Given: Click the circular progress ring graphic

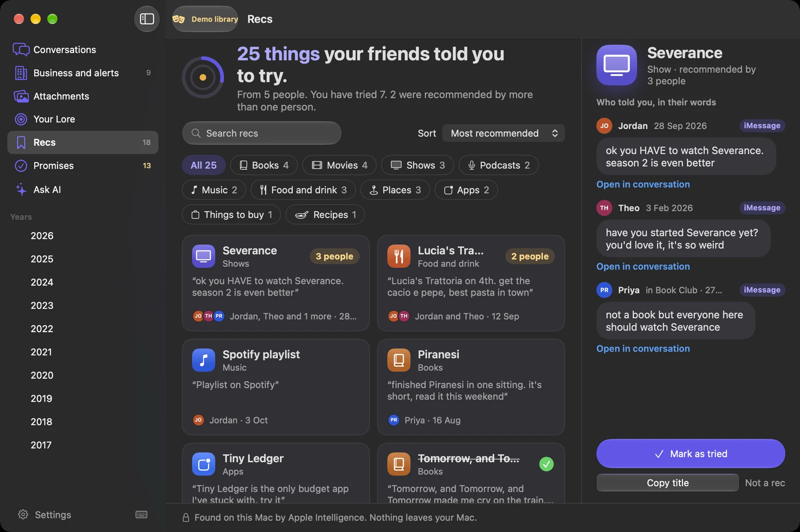Looking at the screenshot, I should (x=203, y=77).
